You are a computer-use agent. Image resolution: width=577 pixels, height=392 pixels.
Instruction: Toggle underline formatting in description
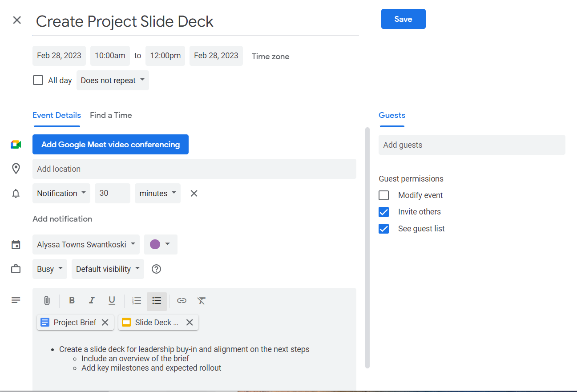coord(112,301)
